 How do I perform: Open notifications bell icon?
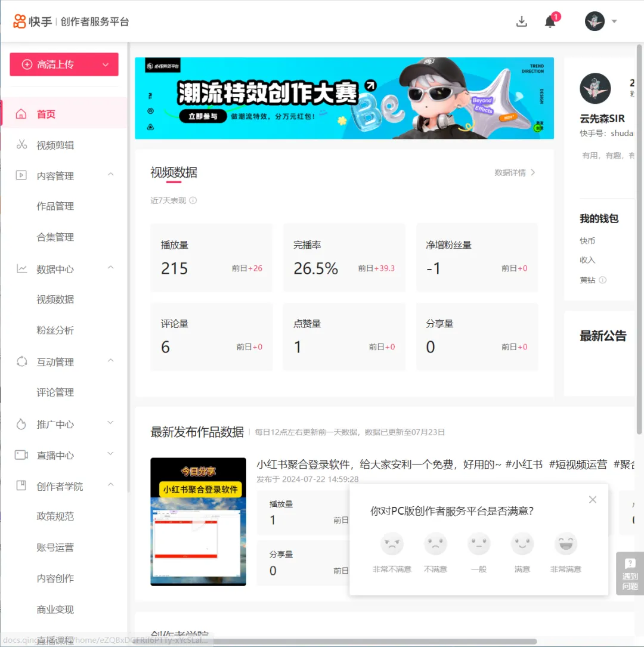click(x=550, y=21)
